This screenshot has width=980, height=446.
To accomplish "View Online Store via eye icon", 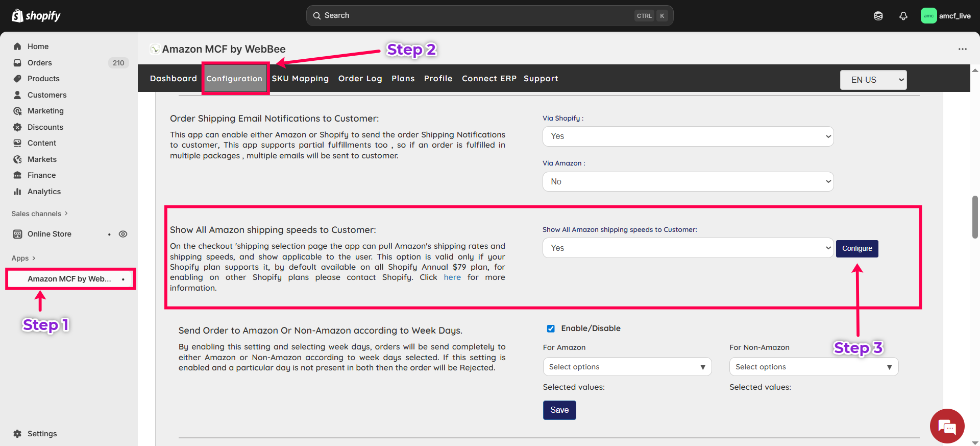I will [x=123, y=234].
